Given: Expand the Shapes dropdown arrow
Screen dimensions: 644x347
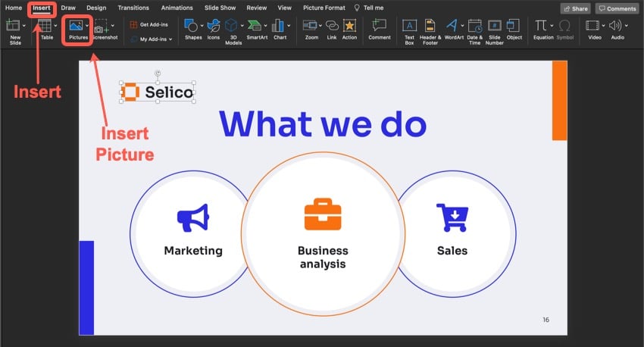Looking at the screenshot, I should click(x=203, y=25).
